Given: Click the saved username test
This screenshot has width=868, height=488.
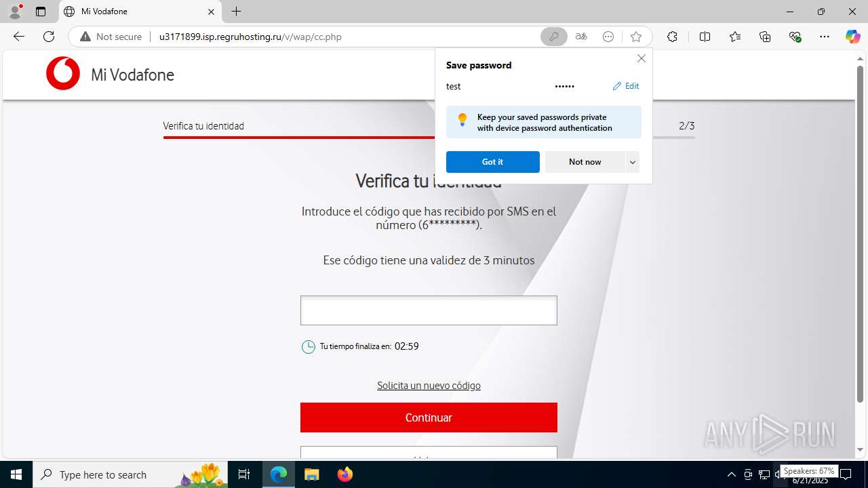Looking at the screenshot, I should [454, 86].
